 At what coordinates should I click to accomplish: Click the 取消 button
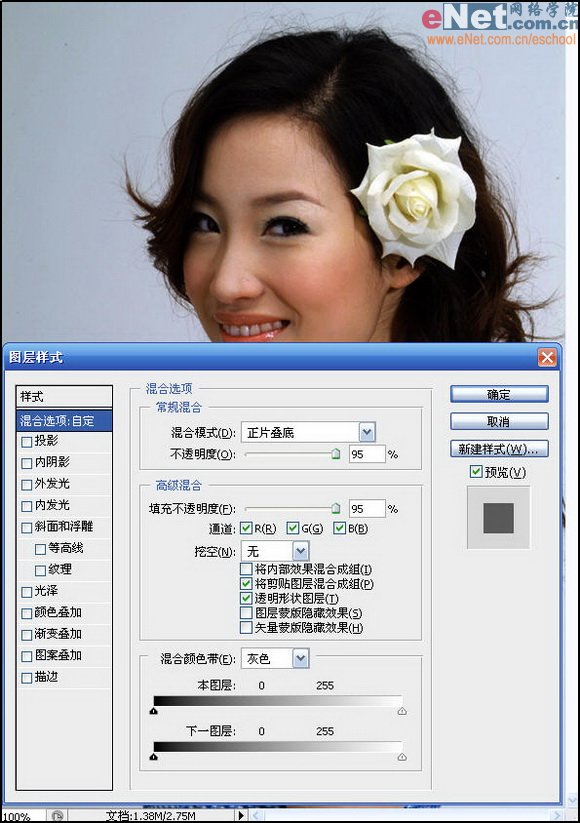pyautogui.click(x=499, y=421)
